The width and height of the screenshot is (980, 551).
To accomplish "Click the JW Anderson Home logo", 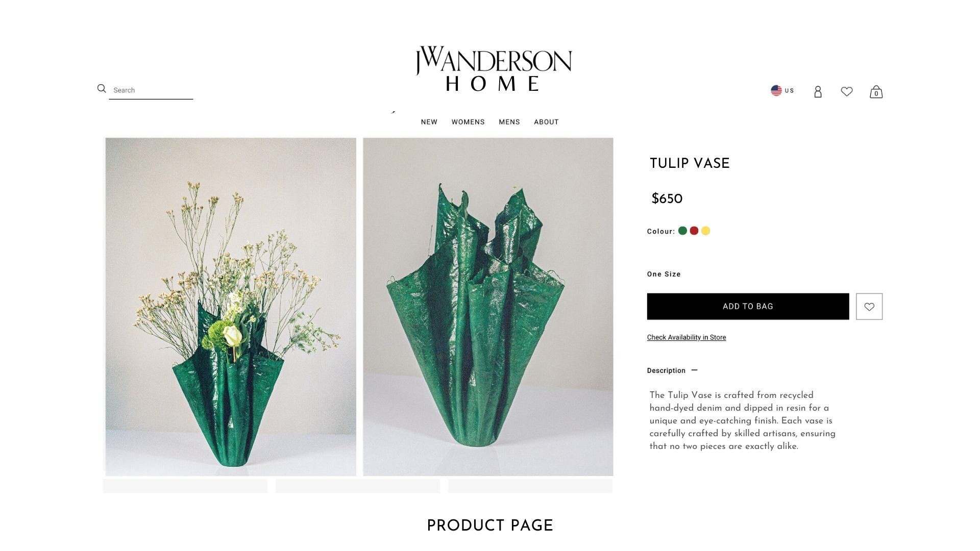I will coord(494,69).
